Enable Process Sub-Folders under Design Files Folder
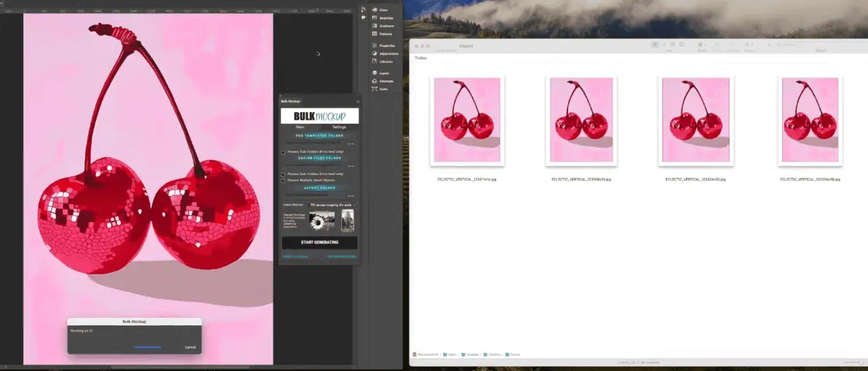This screenshot has height=371, width=868. point(283,174)
